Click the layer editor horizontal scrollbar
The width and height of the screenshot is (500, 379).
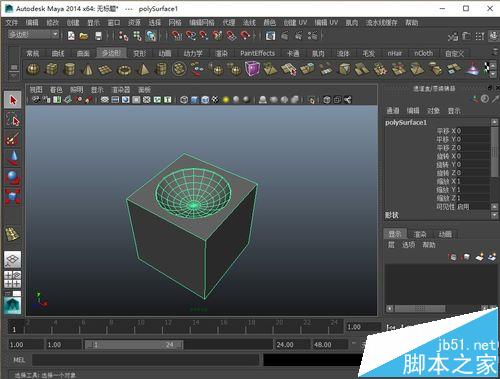click(419, 309)
